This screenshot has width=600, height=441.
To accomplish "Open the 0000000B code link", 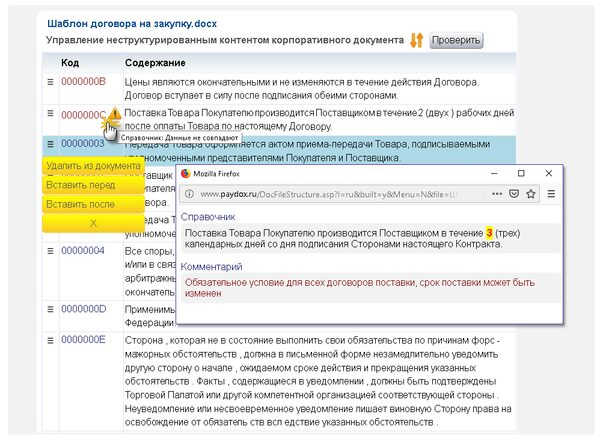I will pyautogui.click(x=83, y=81).
